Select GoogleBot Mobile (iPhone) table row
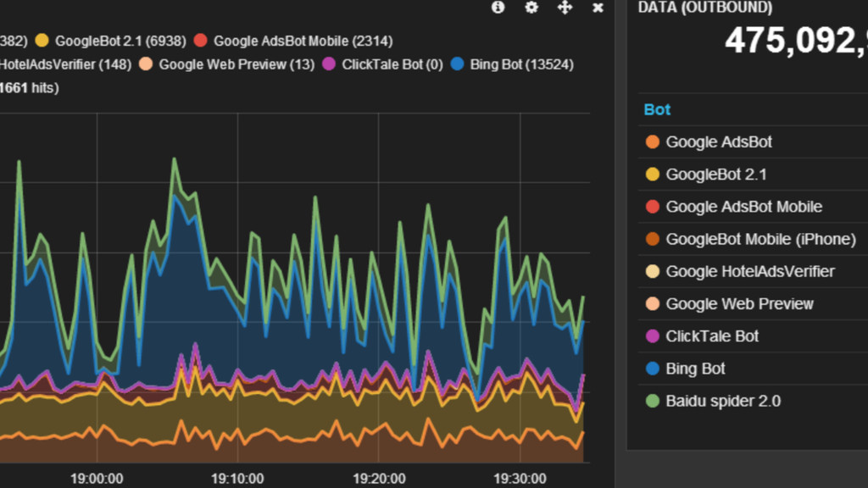Screen dimensions: 868x488 [753, 239]
